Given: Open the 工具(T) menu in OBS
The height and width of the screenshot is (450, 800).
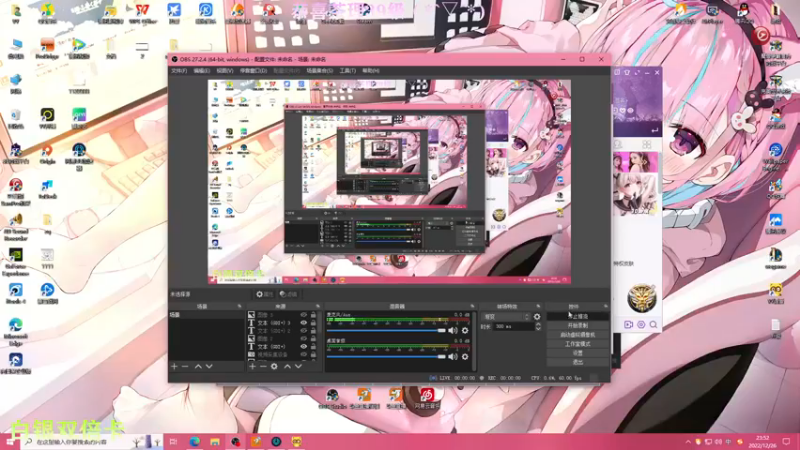Looking at the screenshot, I should pyautogui.click(x=347, y=71).
